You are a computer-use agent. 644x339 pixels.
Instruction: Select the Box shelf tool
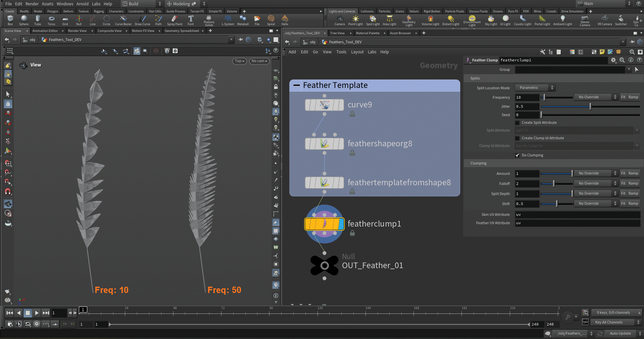click(x=10, y=20)
